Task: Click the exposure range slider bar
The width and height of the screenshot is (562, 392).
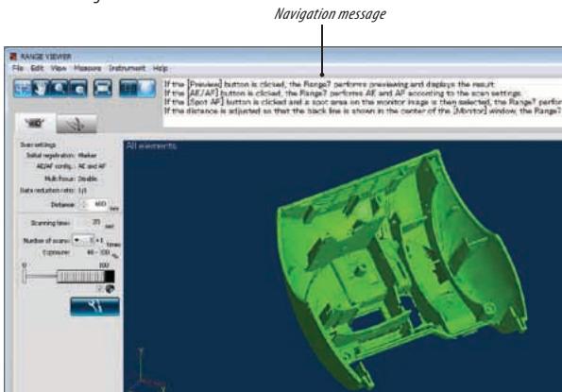Action: pos(86,277)
